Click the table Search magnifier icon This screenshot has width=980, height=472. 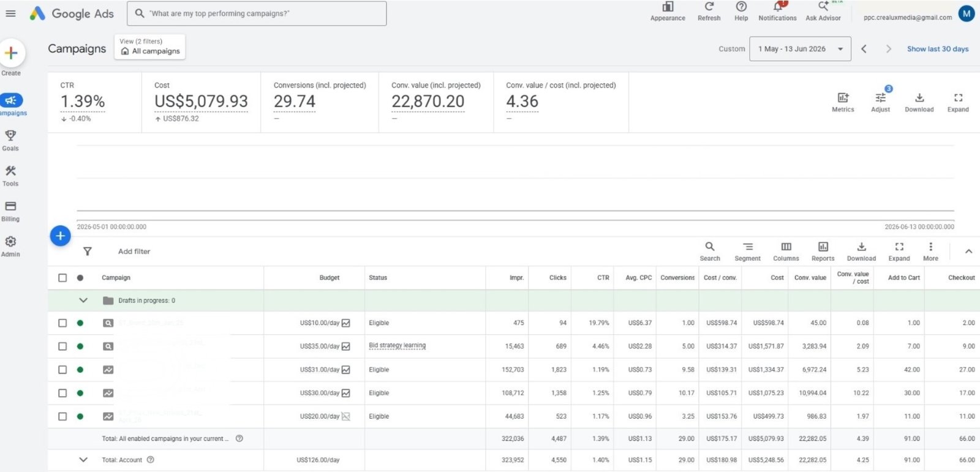click(x=710, y=247)
